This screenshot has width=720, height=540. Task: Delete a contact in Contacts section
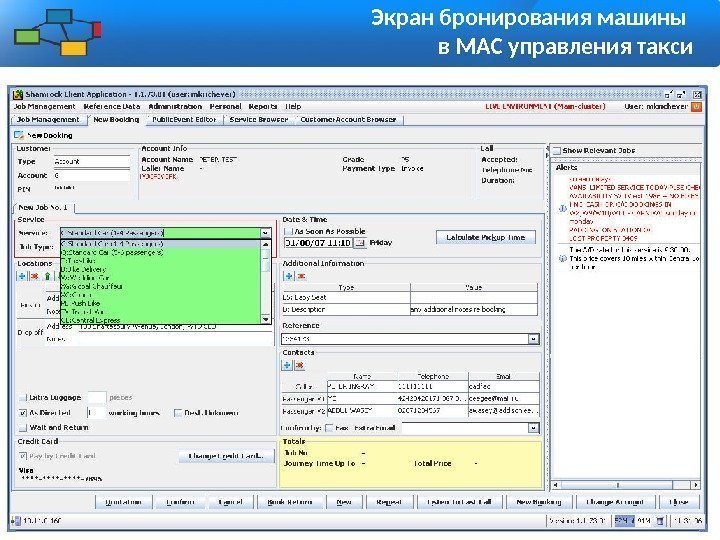[299, 365]
